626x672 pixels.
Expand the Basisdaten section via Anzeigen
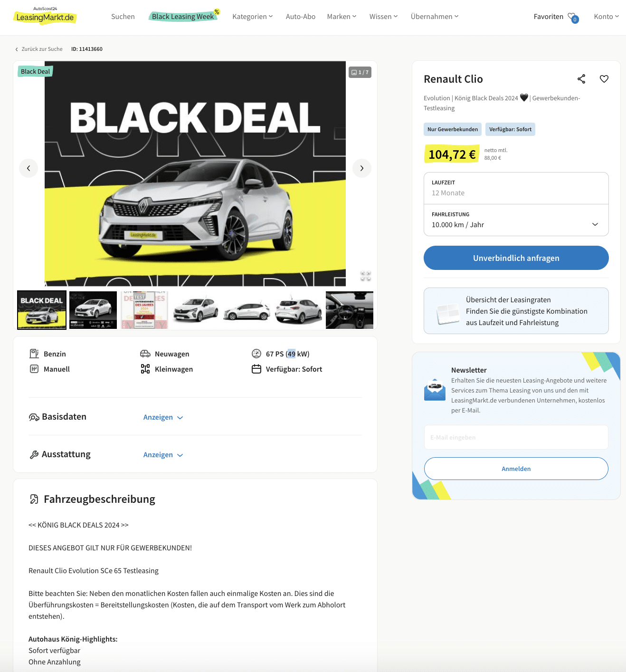[x=163, y=417]
